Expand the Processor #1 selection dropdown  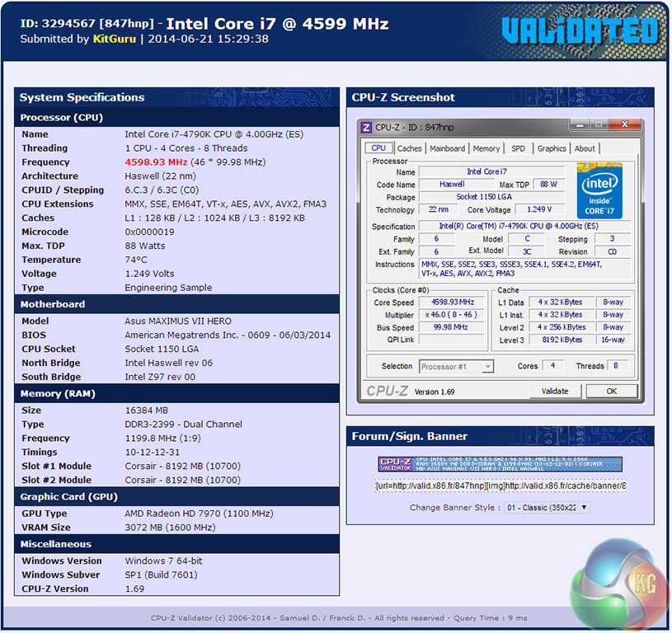456,366
